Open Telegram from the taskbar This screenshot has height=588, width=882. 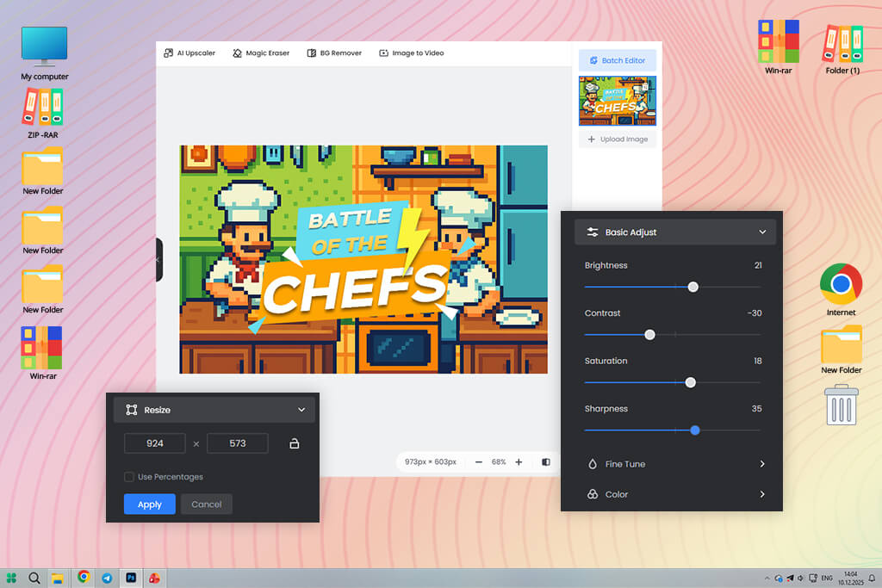[x=107, y=578]
